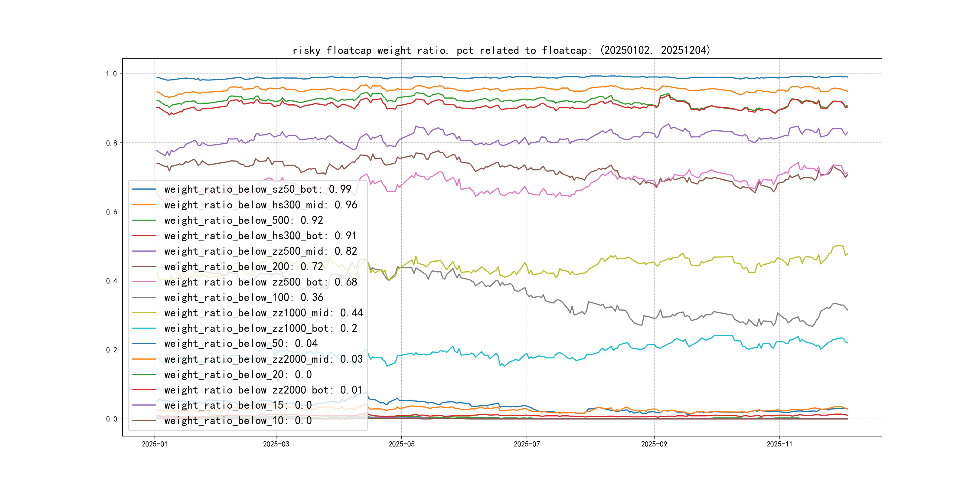This screenshot has width=980, height=490.
Task: Click the 2025-01 x-axis tick label
Action: point(155,444)
